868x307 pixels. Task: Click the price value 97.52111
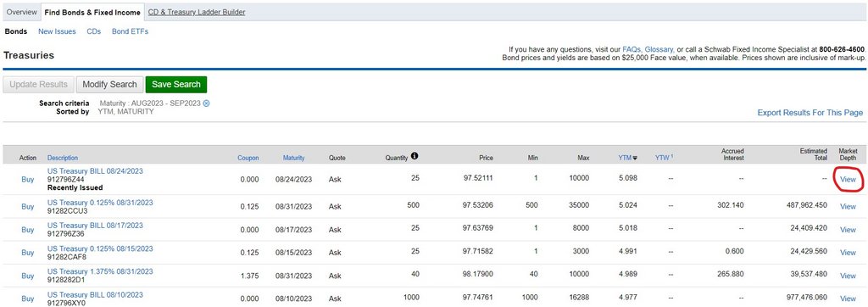[478, 179]
